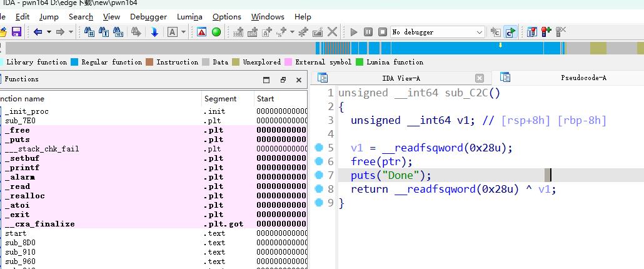Click the open file folder icon
Screen dimensions: 644x269
click(3, 32)
